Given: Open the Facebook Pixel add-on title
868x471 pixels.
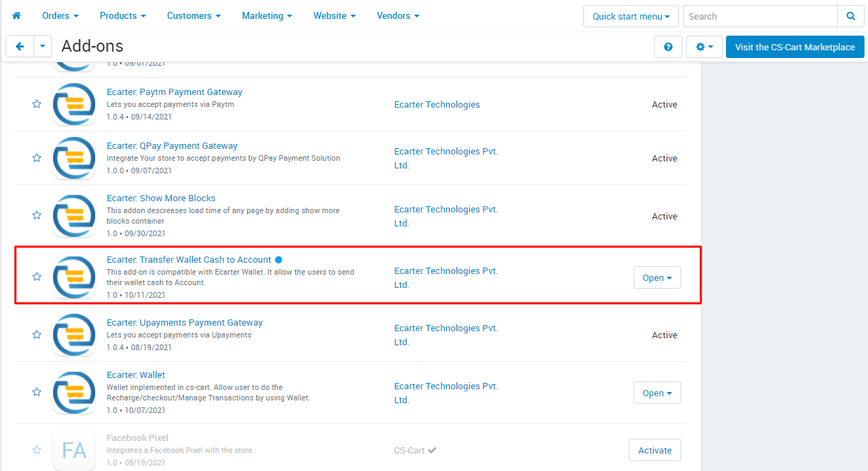Looking at the screenshot, I should pos(137,438).
